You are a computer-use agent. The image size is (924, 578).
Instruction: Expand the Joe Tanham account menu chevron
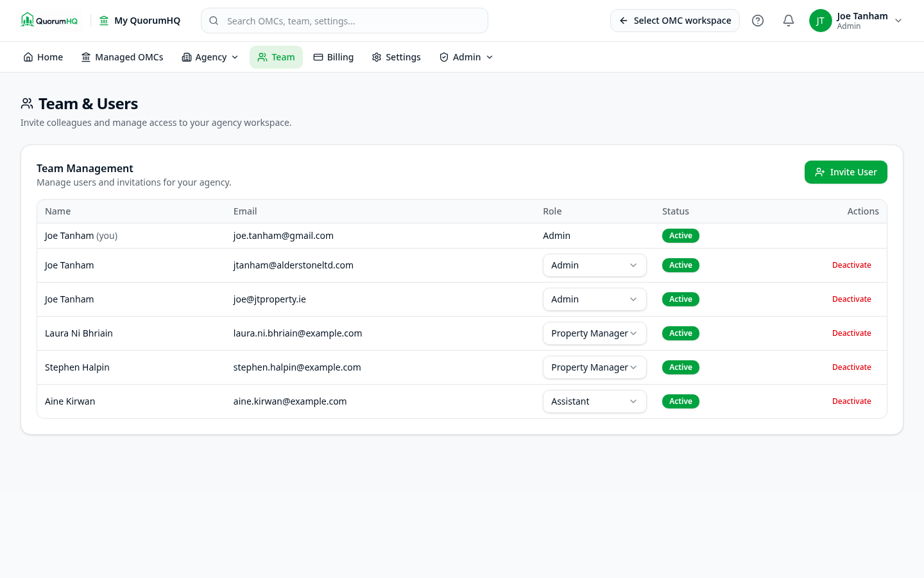click(898, 21)
